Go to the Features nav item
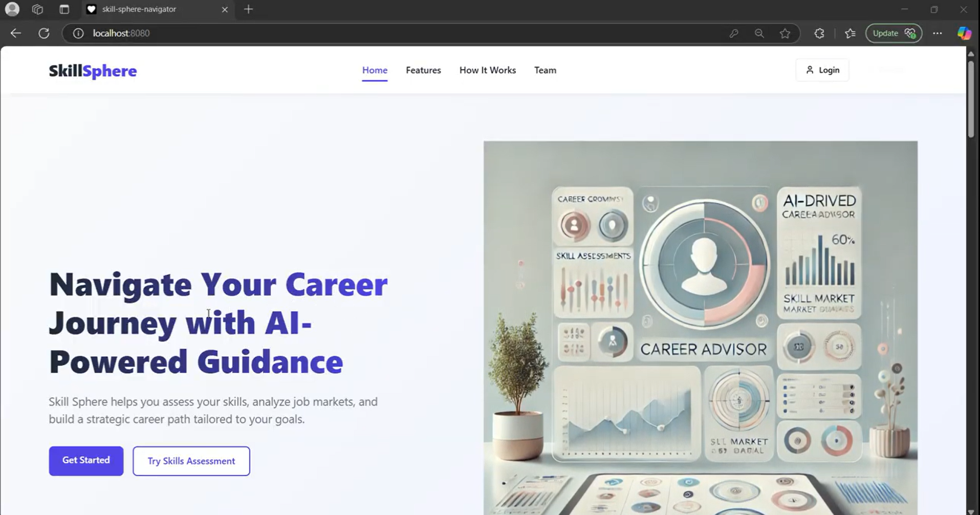 [423, 70]
